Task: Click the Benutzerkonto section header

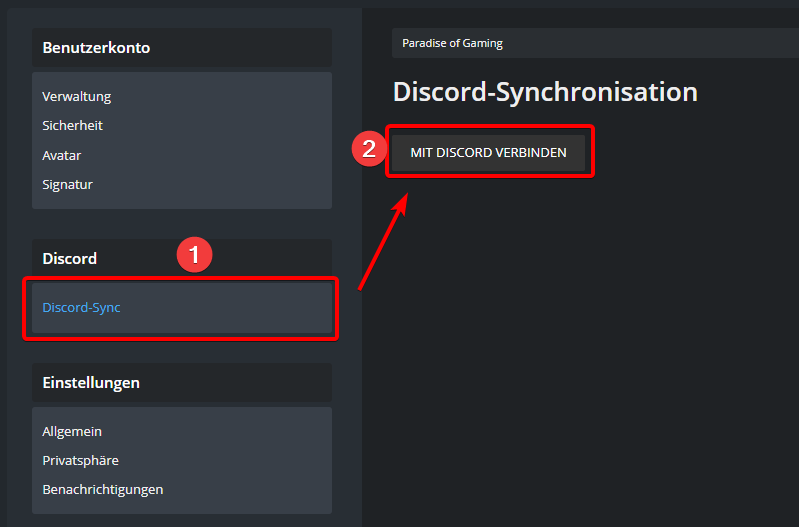Action: [x=96, y=48]
